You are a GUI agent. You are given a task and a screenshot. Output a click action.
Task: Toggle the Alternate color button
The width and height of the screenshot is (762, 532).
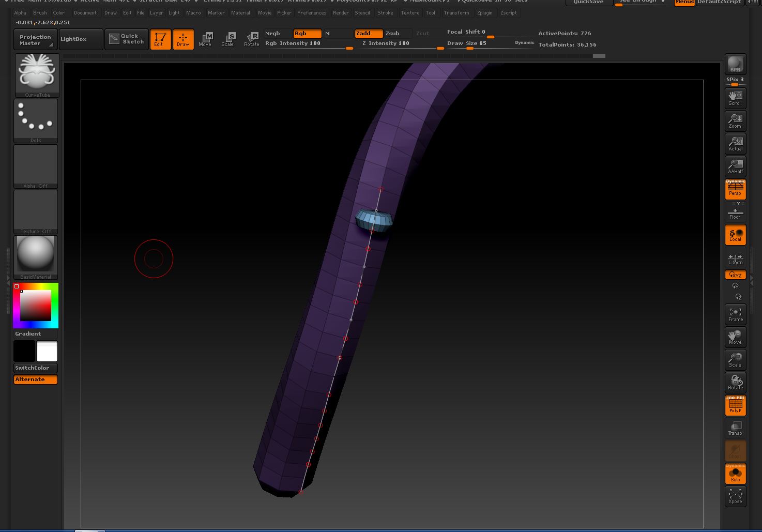click(x=36, y=379)
